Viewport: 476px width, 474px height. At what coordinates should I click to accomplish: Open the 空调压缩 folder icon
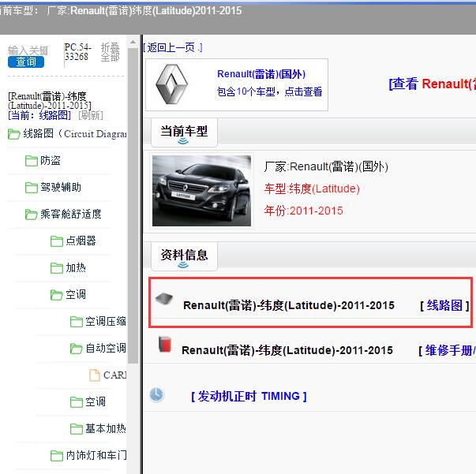(x=77, y=322)
